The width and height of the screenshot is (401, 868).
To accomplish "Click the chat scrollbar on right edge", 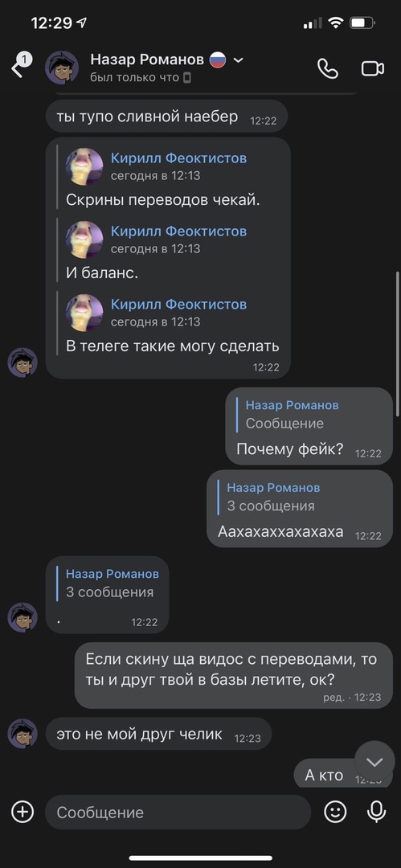I will [397, 343].
